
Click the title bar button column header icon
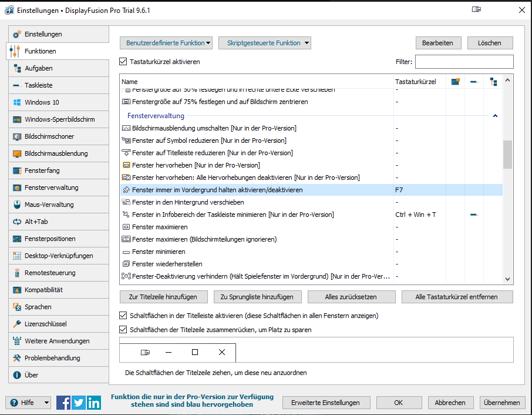(x=455, y=82)
